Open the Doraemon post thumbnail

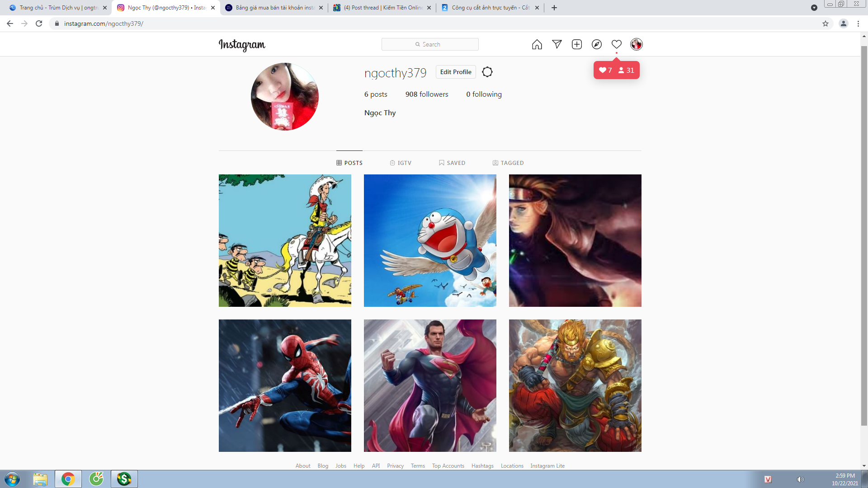429,240
